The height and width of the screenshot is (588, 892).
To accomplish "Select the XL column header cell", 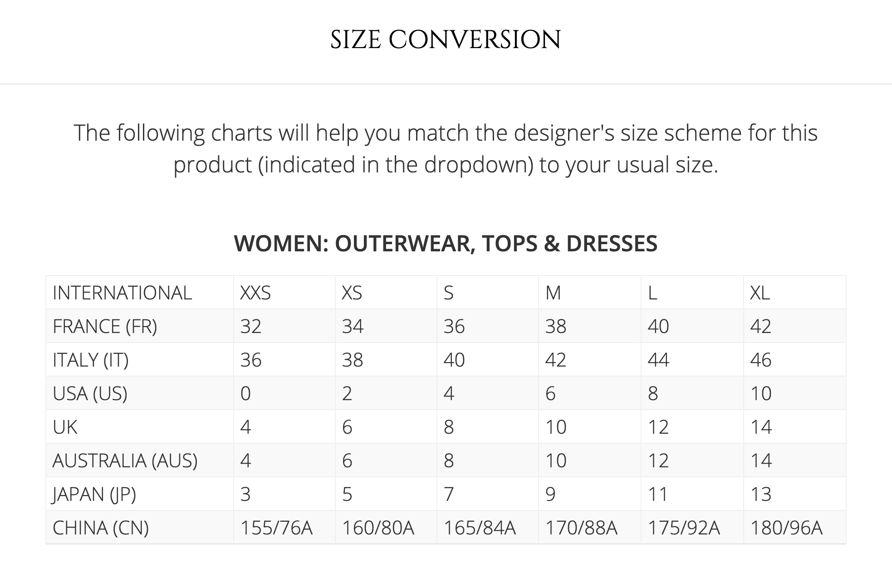I will click(794, 293).
